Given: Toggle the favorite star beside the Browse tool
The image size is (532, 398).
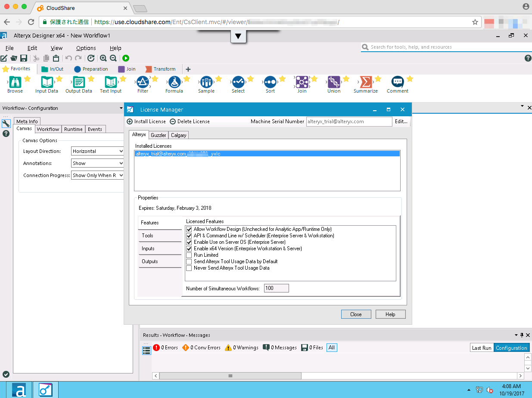Looking at the screenshot, I should [x=27, y=79].
